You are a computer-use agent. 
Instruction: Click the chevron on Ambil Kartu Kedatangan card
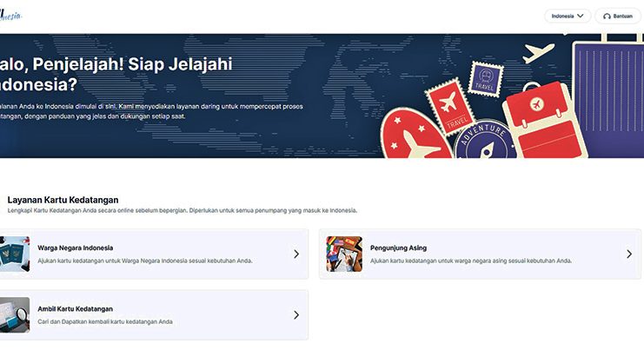pos(295,315)
